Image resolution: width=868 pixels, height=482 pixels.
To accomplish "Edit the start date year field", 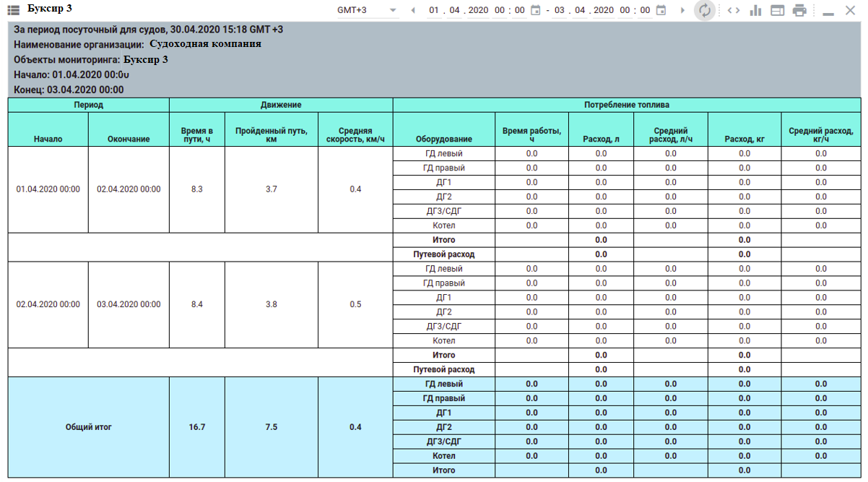I will click(477, 10).
